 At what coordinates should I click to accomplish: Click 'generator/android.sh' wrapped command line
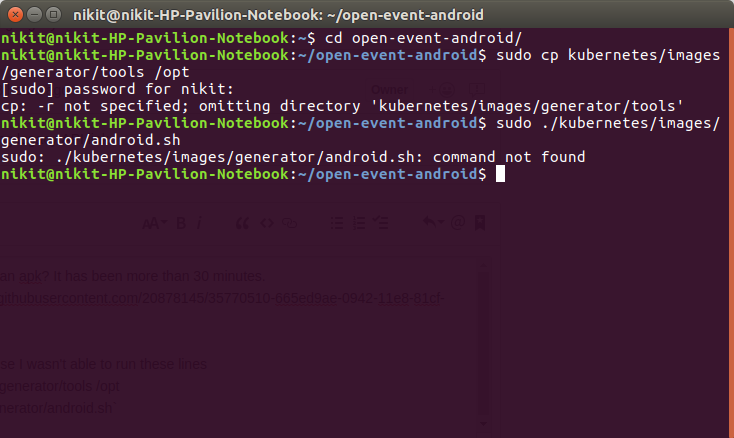90,140
